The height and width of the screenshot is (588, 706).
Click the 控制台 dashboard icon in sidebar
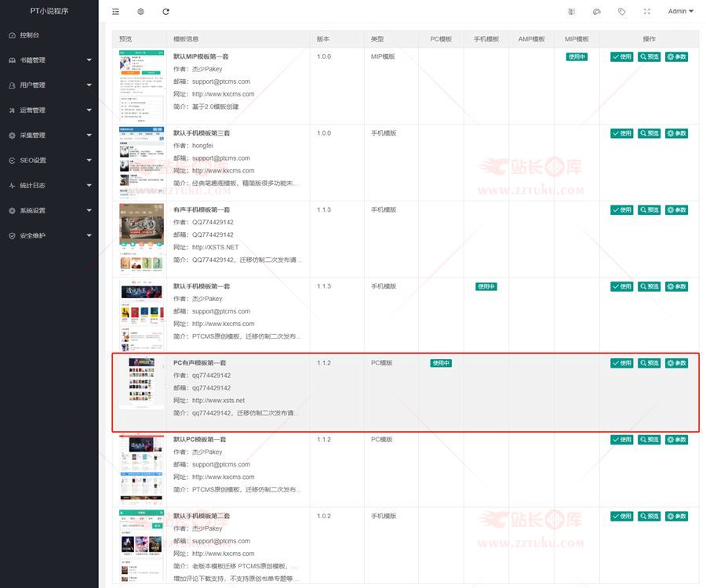(x=12, y=35)
